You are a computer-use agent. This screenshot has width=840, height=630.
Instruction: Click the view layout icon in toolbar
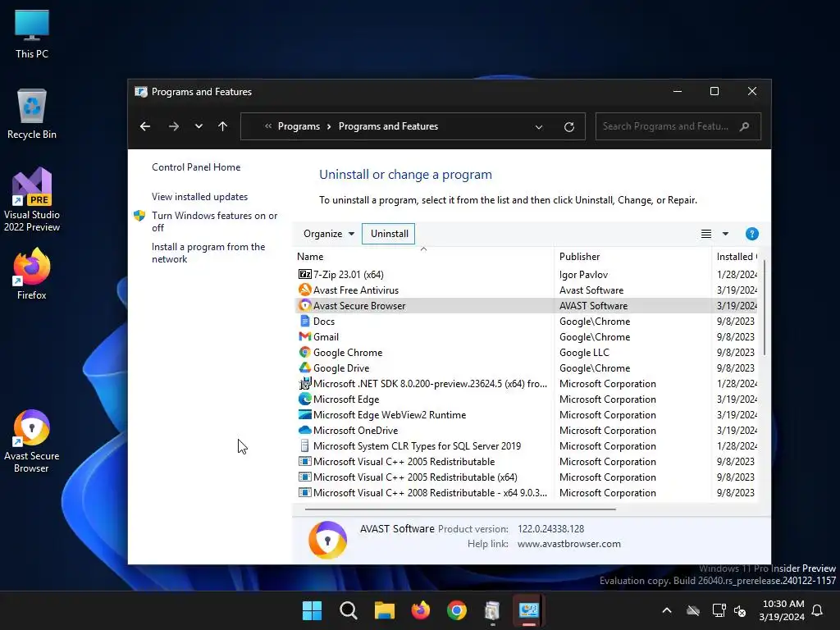tap(706, 234)
